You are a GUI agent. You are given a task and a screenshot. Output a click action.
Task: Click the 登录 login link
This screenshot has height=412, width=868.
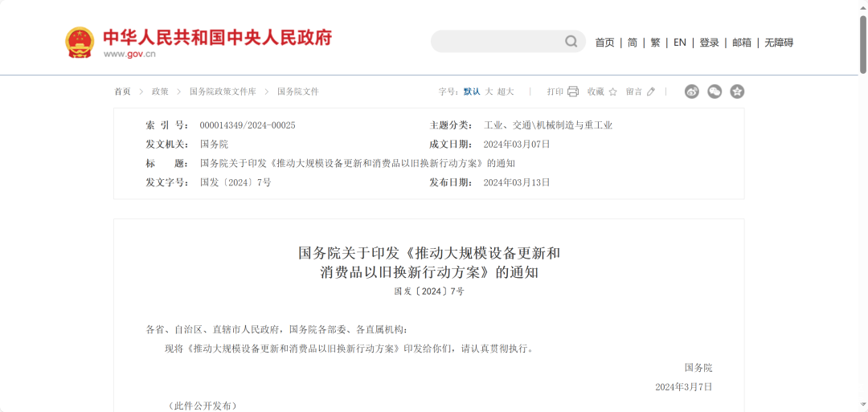click(709, 43)
